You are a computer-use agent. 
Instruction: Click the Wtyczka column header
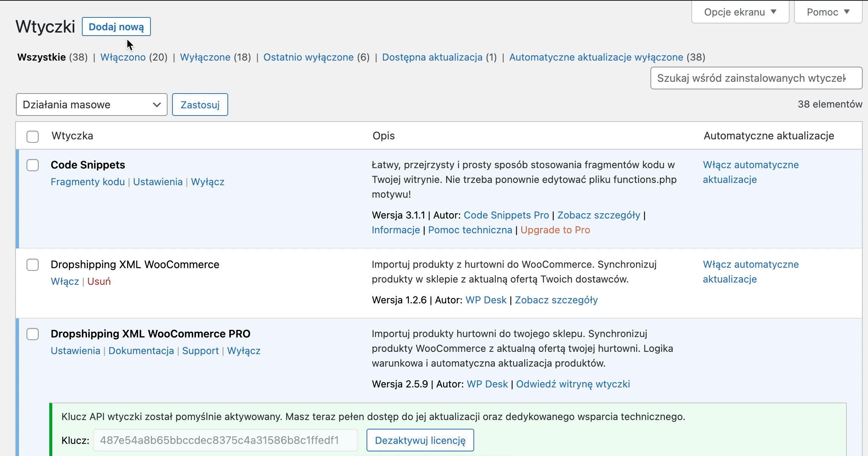pos(72,136)
